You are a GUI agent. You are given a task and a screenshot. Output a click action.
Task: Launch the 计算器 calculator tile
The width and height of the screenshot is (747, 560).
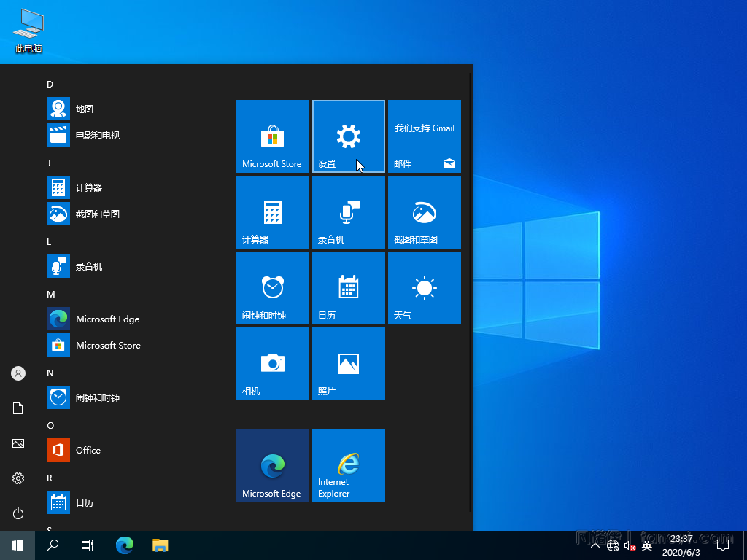tap(273, 212)
